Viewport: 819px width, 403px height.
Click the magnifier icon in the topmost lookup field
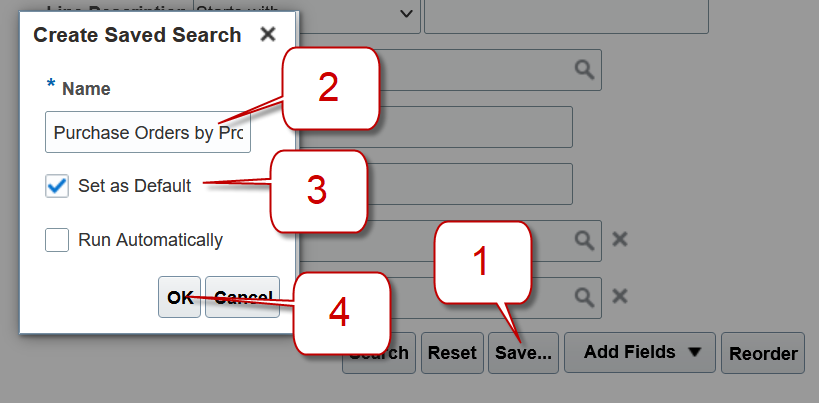pos(584,70)
